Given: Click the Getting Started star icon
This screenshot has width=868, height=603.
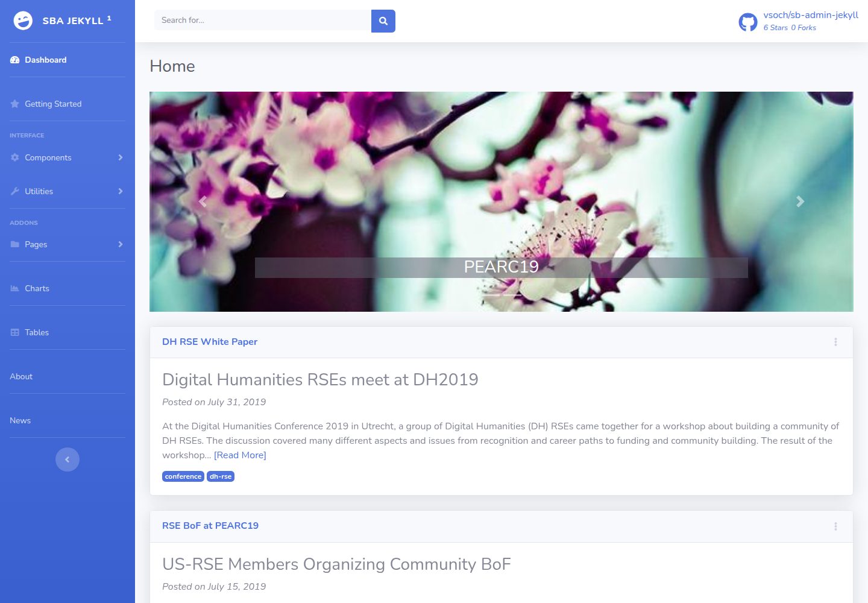Looking at the screenshot, I should pyautogui.click(x=15, y=104).
